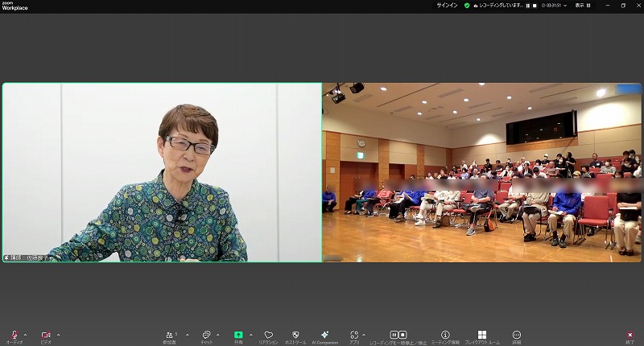Open the participants panel
Image resolution: width=644 pixels, height=346 pixels.
click(x=170, y=334)
